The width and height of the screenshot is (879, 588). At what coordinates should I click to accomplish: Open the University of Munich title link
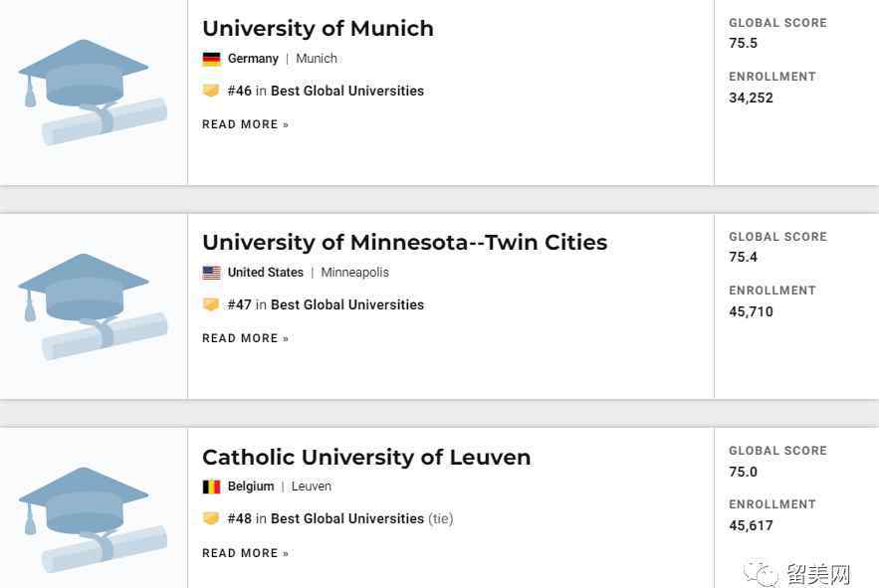[318, 28]
